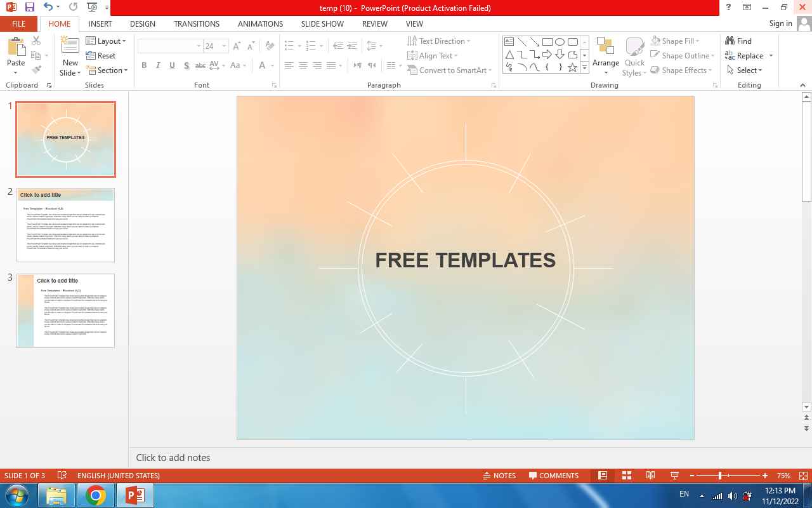This screenshot has height=508, width=812.
Task: Click the zoom slider handle
Action: [720, 476]
